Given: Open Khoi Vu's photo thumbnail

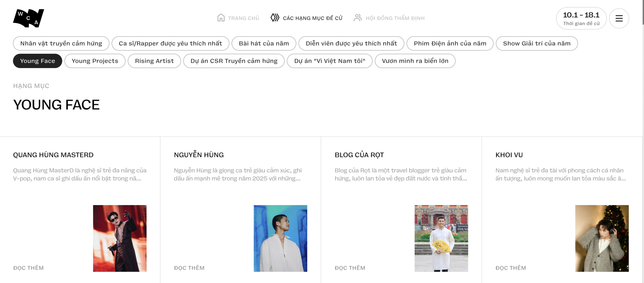Looking at the screenshot, I should click(x=602, y=238).
